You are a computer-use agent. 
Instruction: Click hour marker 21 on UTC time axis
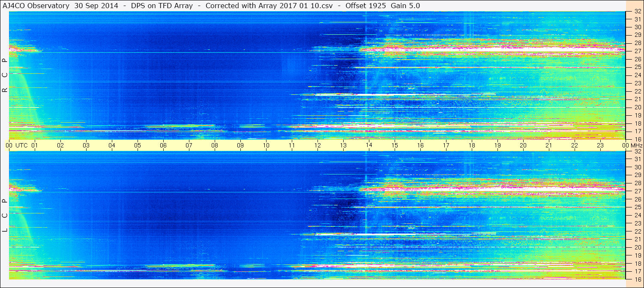pos(549,145)
